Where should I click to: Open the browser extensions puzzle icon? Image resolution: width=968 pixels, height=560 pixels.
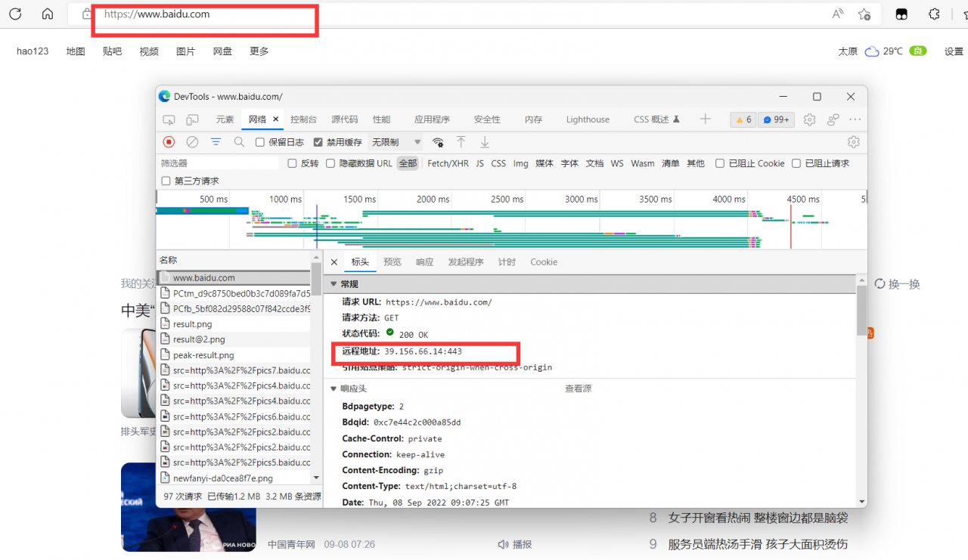[935, 14]
